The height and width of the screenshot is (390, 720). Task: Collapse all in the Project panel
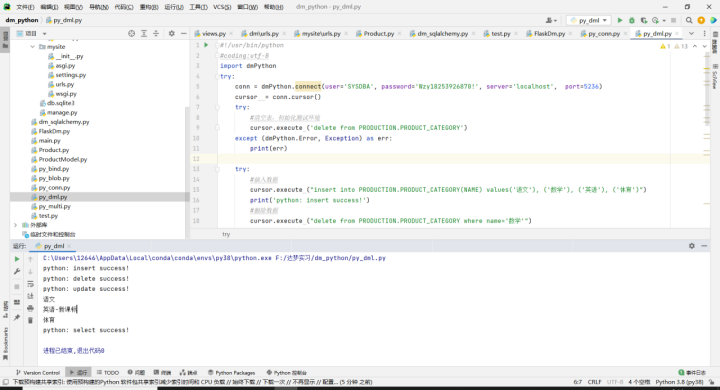tap(156, 34)
